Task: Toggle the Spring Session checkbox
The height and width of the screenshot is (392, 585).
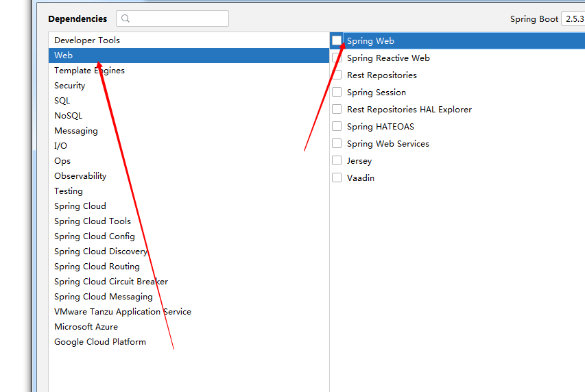Action: click(337, 92)
